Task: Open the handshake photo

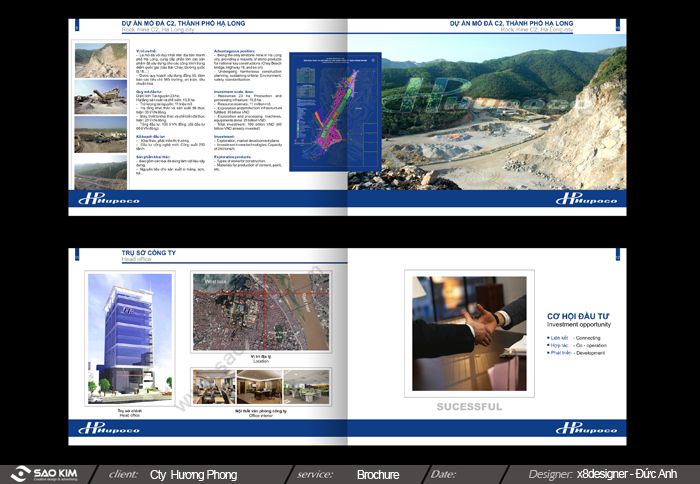Action: point(469,333)
